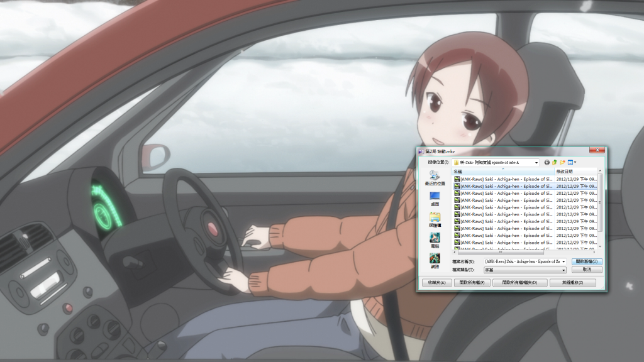Image resolution: width=644 pixels, height=362 pixels.
Task: Open 媒體櫃 (Libraries) in the sidebar
Action: 435,220
